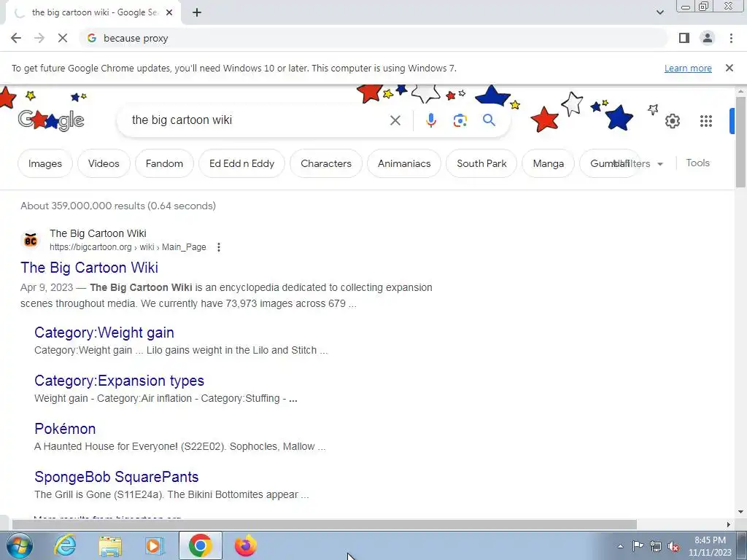The width and height of the screenshot is (747, 560).
Task: Open The Big Cartoon Wiki result title
Action: pyautogui.click(x=89, y=268)
